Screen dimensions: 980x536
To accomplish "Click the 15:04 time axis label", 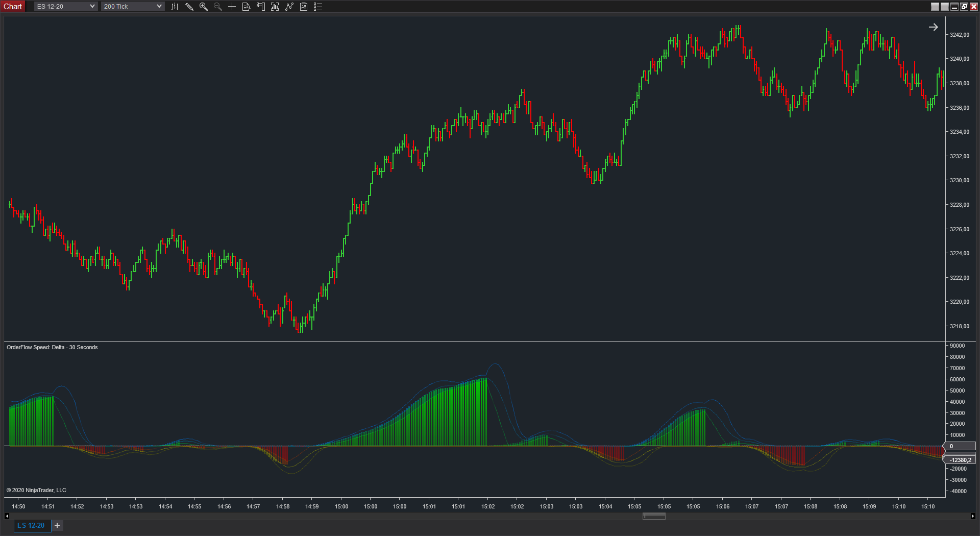I will [x=605, y=506].
